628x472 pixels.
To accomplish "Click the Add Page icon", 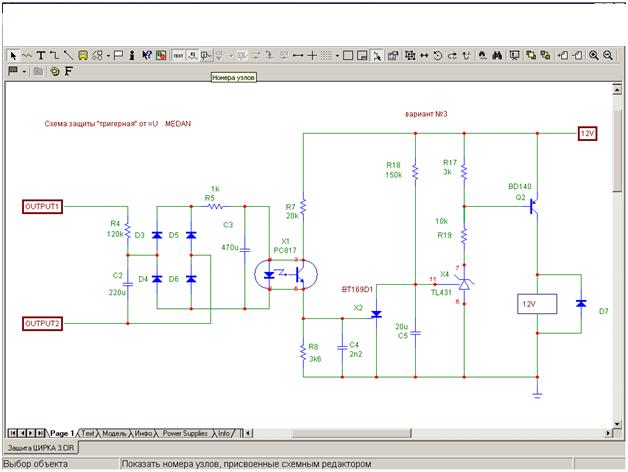I will [563, 56].
